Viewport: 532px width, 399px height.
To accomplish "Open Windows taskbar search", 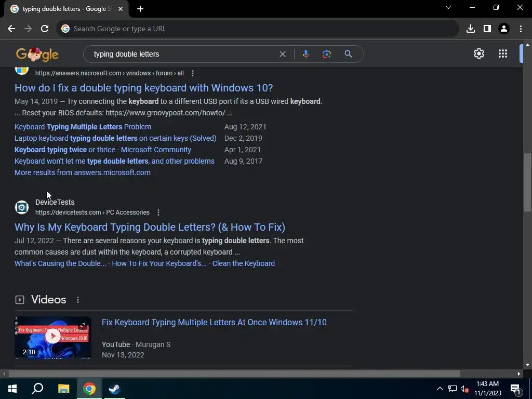I will (x=37, y=389).
